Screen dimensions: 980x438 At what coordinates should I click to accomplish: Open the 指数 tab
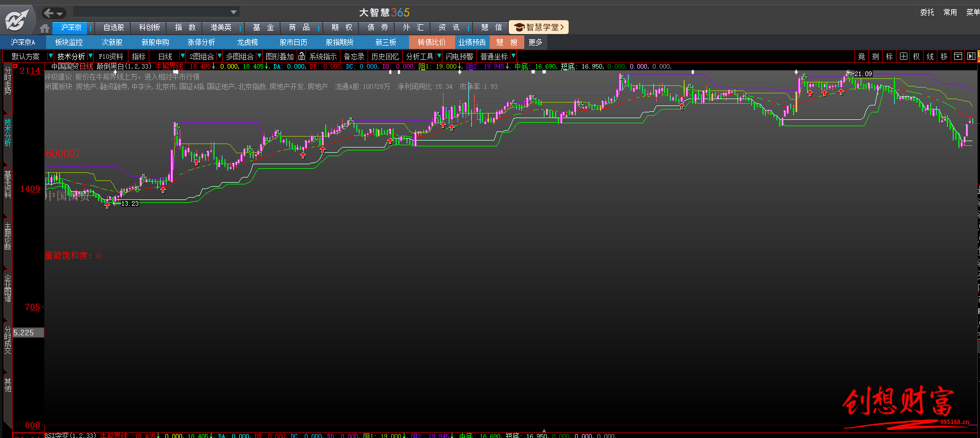click(185, 28)
